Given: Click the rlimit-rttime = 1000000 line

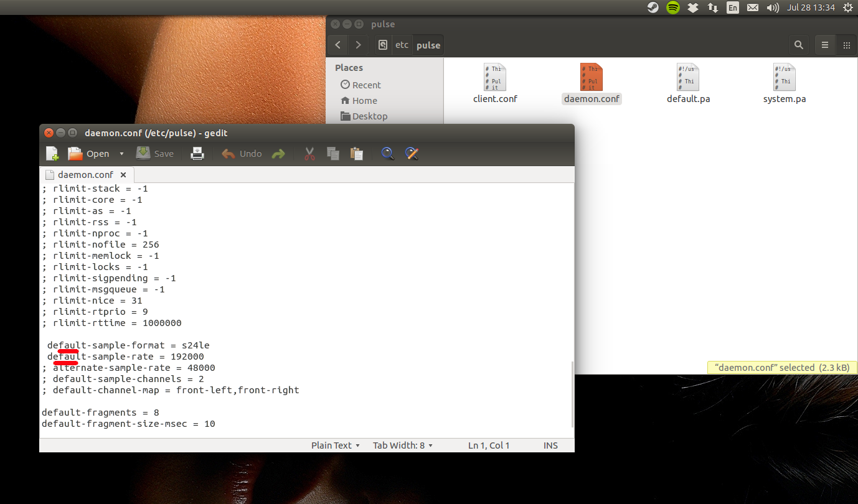Looking at the screenshot, I should (111, 323).
